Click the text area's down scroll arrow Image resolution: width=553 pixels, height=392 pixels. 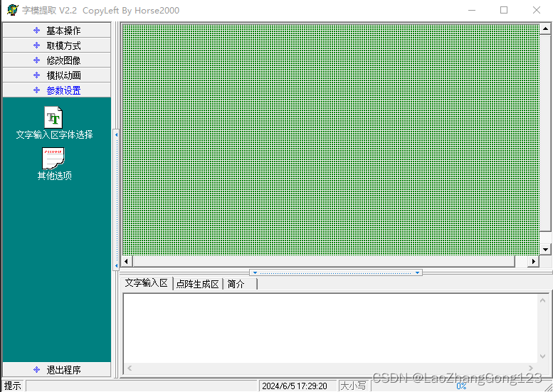pos(543,356)
